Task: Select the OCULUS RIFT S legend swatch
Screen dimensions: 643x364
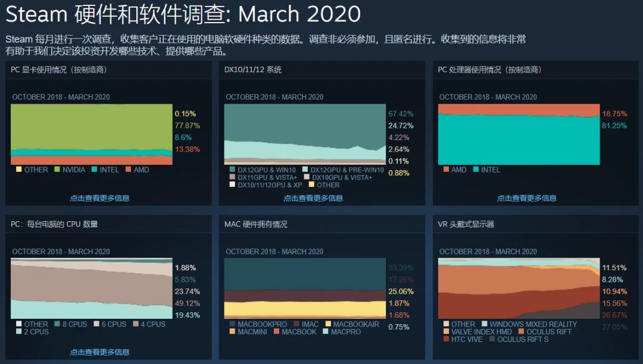Action: (492, 339)
